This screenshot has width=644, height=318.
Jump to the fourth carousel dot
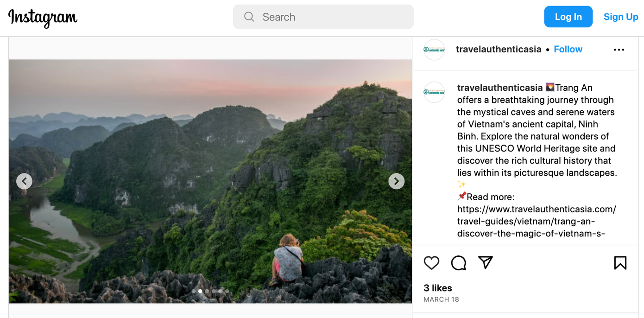[x=214, y=291]
